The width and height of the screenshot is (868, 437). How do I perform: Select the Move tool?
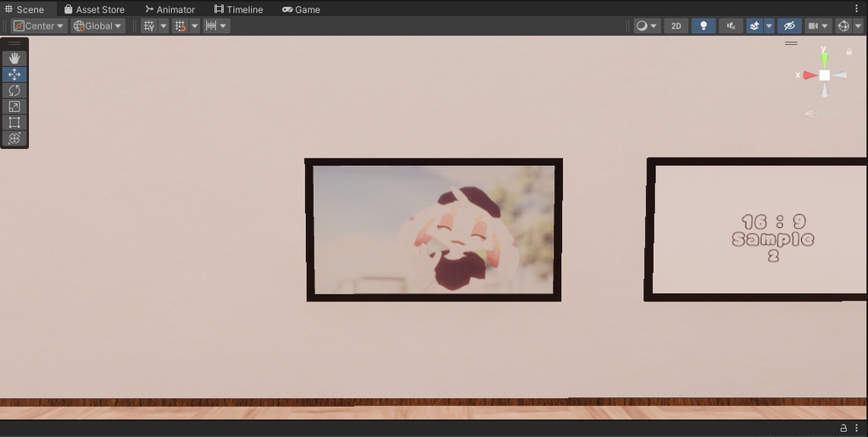coord(14,75)
